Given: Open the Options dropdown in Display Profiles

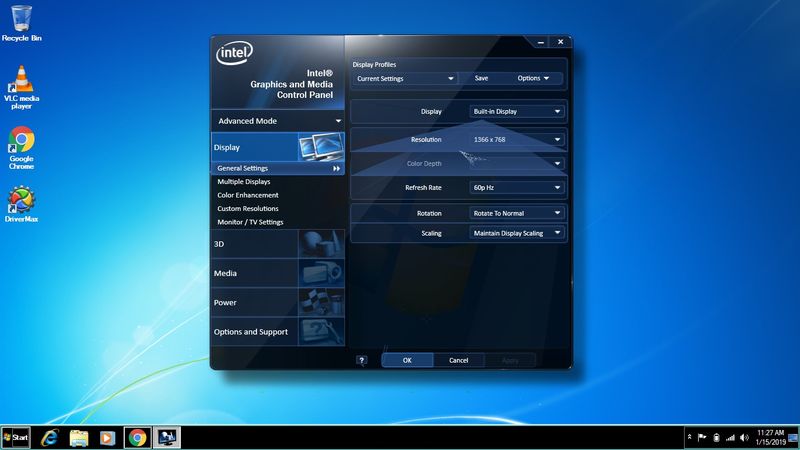Looking at the screenshot, I should [533, 78].
